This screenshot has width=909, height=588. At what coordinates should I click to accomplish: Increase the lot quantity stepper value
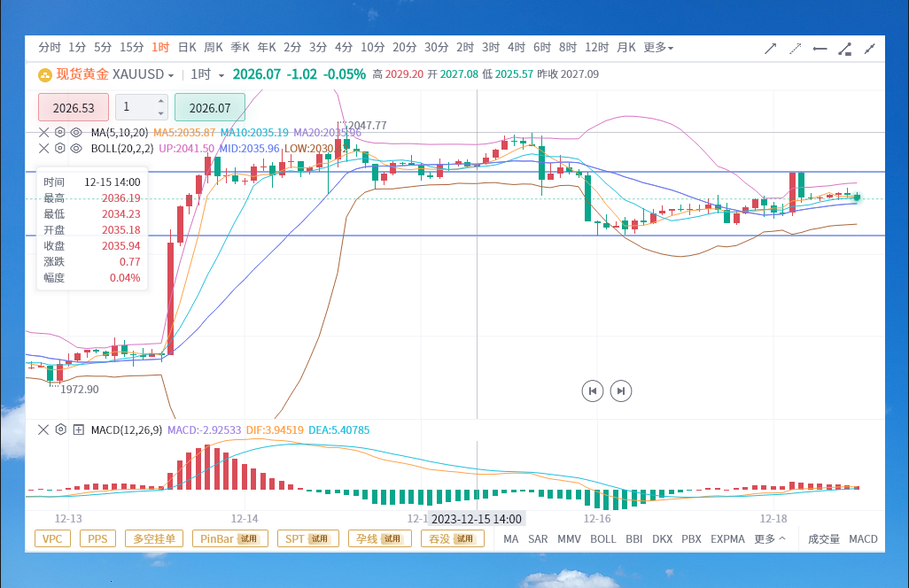point(160,101)
